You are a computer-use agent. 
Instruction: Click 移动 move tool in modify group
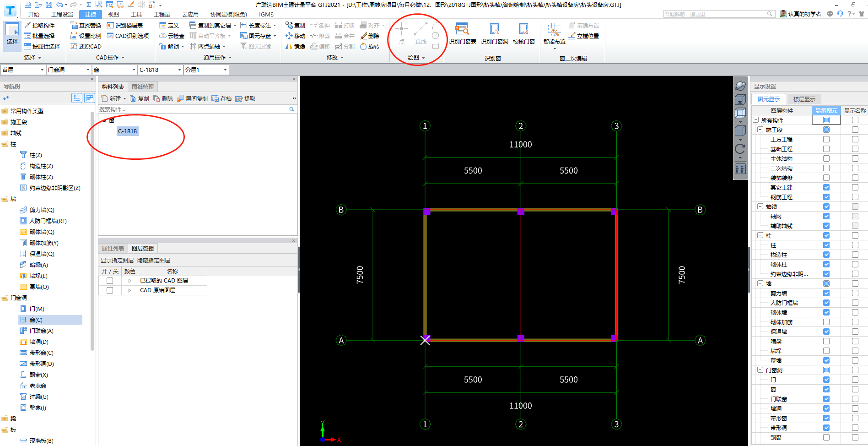tap(295, 36)
